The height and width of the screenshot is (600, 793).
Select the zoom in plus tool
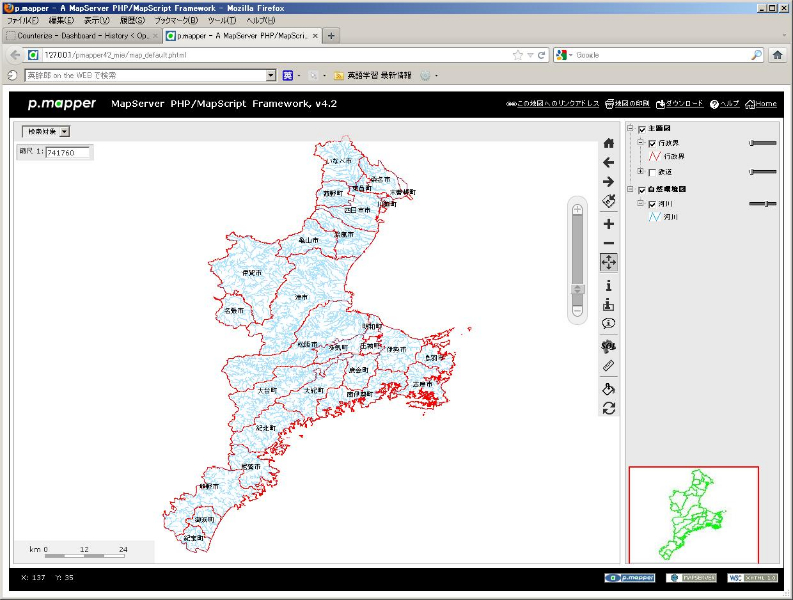(608, 224)
